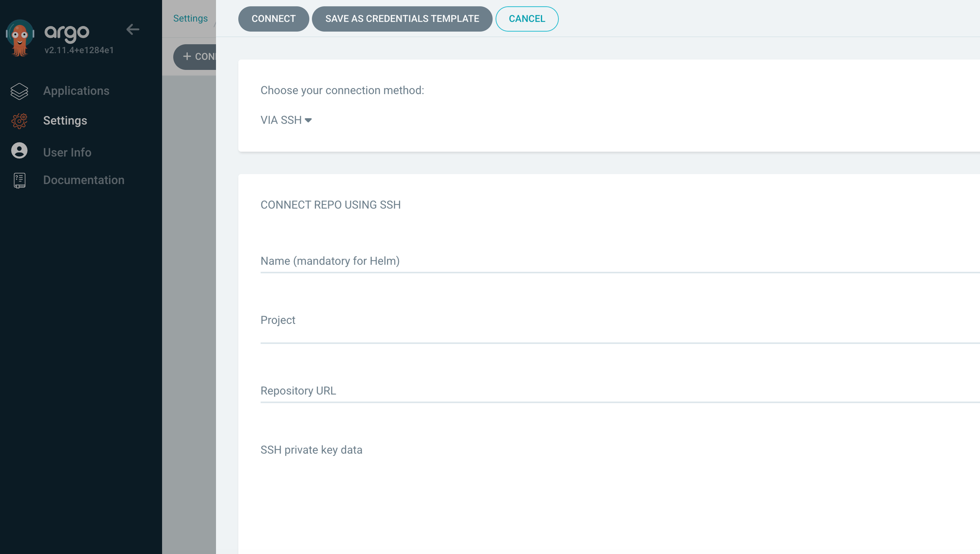Click the plus icon on Connect Repo button
Screen dimensions: 980x554
click(x=187, y=57)
